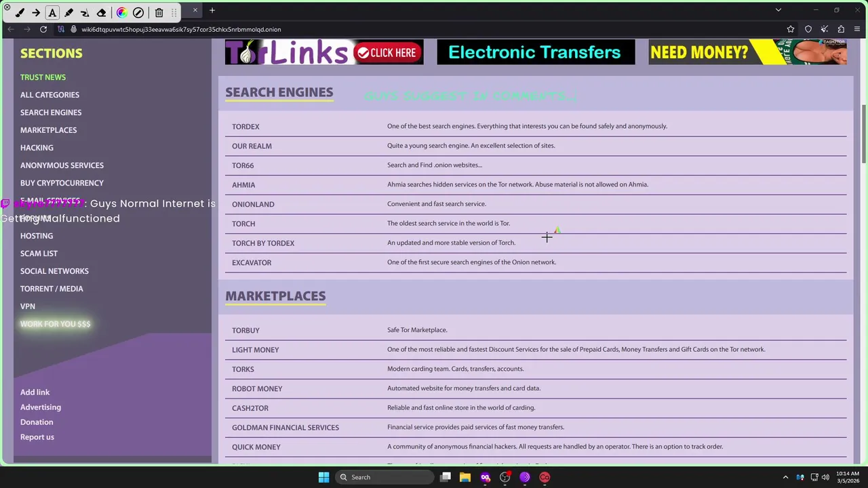Select the text annotation tool
Viewport: 868px width, 488px height.
pyautogui.click(x=52, y=12)
